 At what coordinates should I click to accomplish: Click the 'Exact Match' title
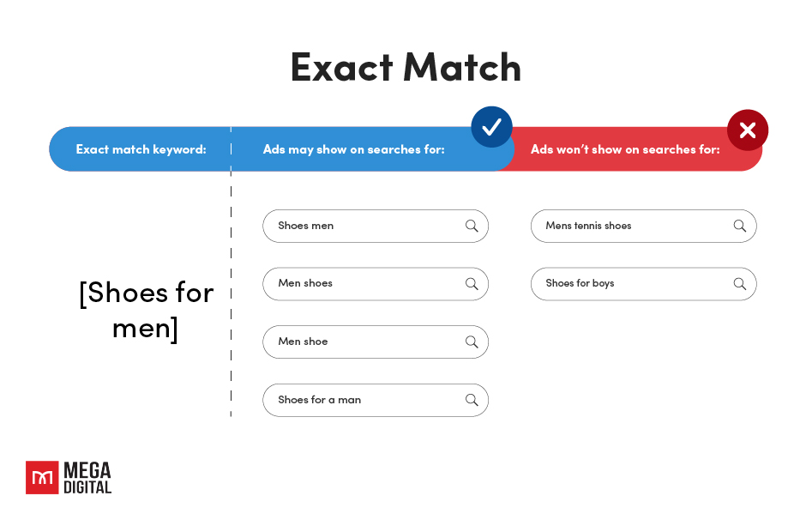pos(406,67)
